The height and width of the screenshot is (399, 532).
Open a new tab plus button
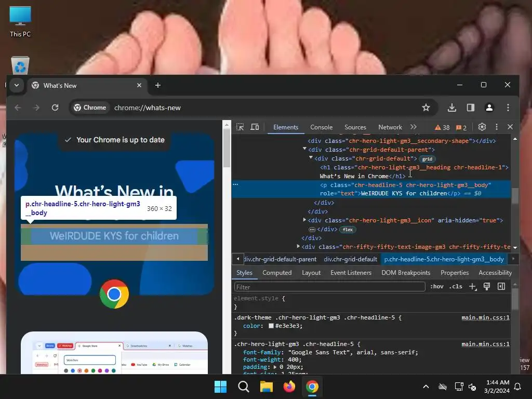158,85
